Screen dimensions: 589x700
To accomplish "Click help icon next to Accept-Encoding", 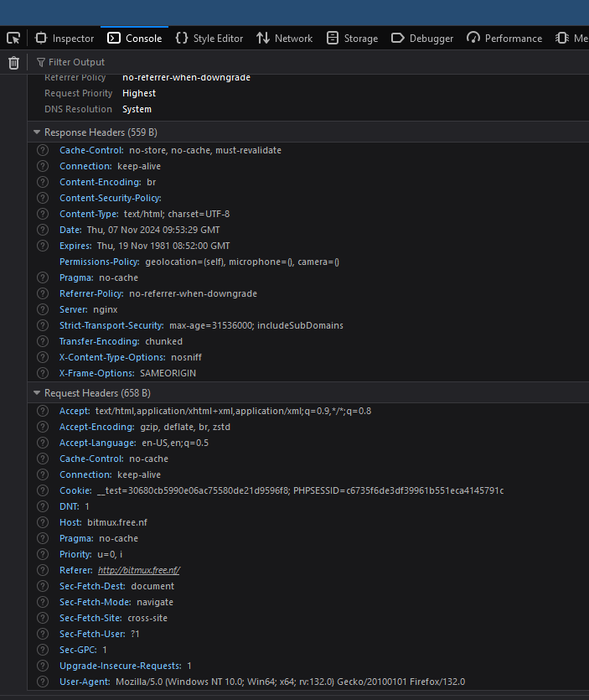I will point(43,427).
